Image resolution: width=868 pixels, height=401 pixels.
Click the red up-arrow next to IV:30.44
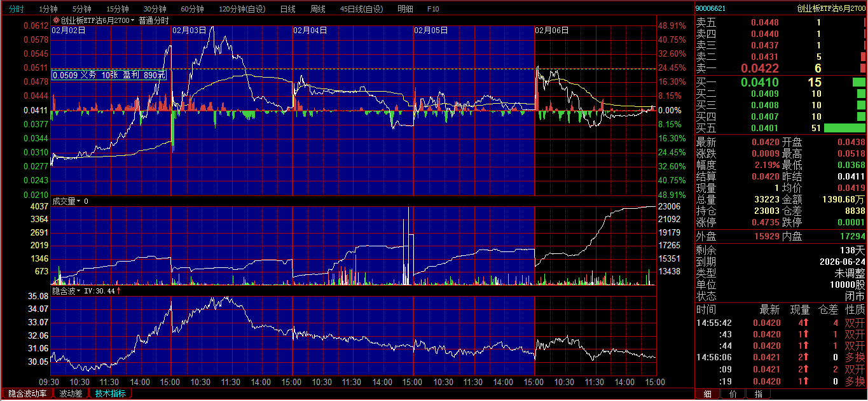coord(119,290)
